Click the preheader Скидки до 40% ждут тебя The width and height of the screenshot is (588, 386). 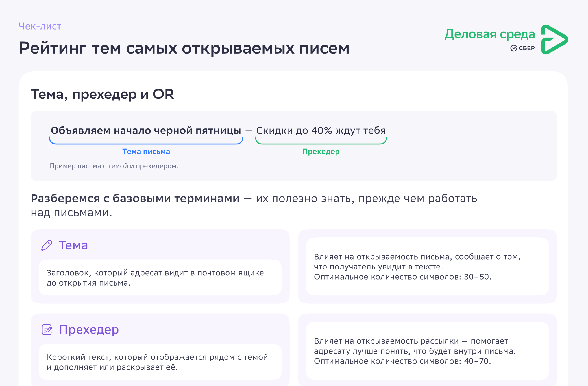click(321, 130)
